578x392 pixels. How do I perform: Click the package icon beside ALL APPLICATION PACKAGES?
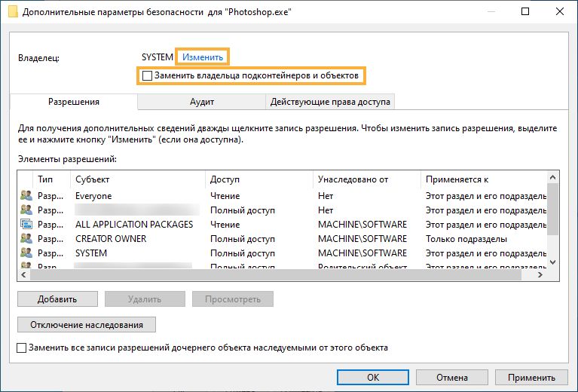click(x=26, y=224)
